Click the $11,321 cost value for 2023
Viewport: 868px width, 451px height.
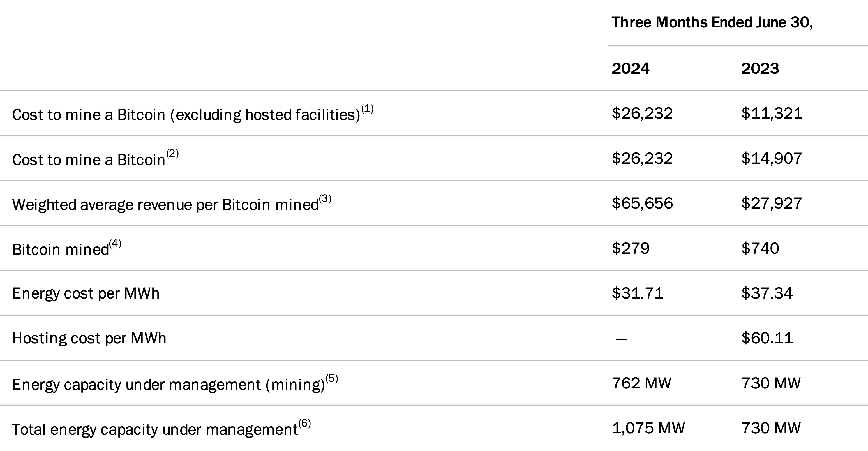772,114
